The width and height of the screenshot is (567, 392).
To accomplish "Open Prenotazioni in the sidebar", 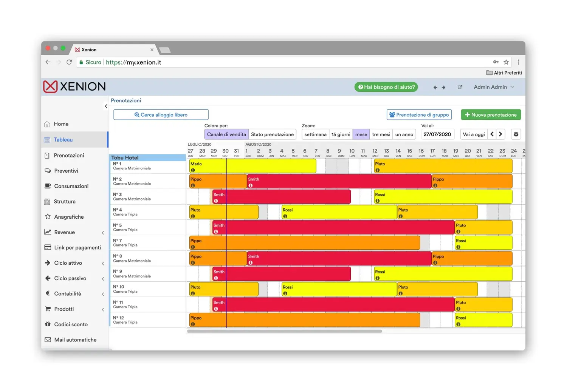I will [x=69, y=156].
